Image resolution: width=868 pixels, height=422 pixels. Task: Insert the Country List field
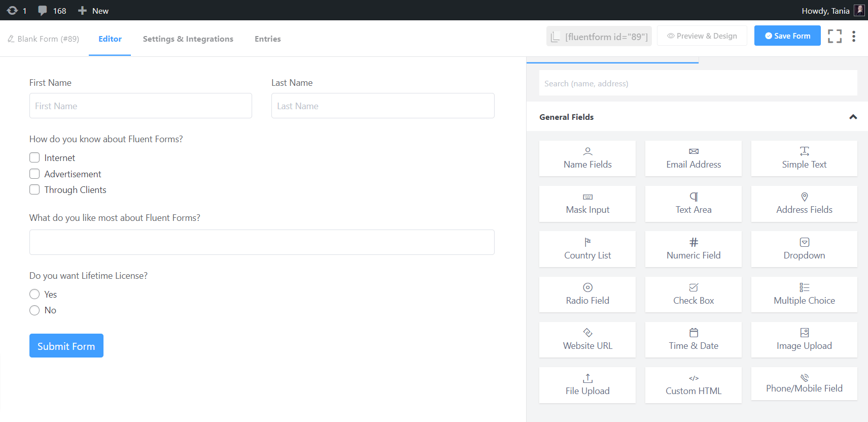click(587, 249)
